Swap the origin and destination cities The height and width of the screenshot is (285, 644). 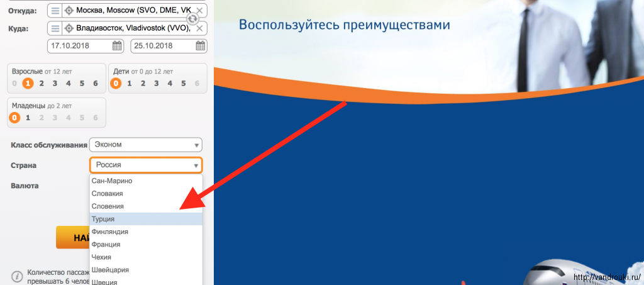[x=192, y=20]
